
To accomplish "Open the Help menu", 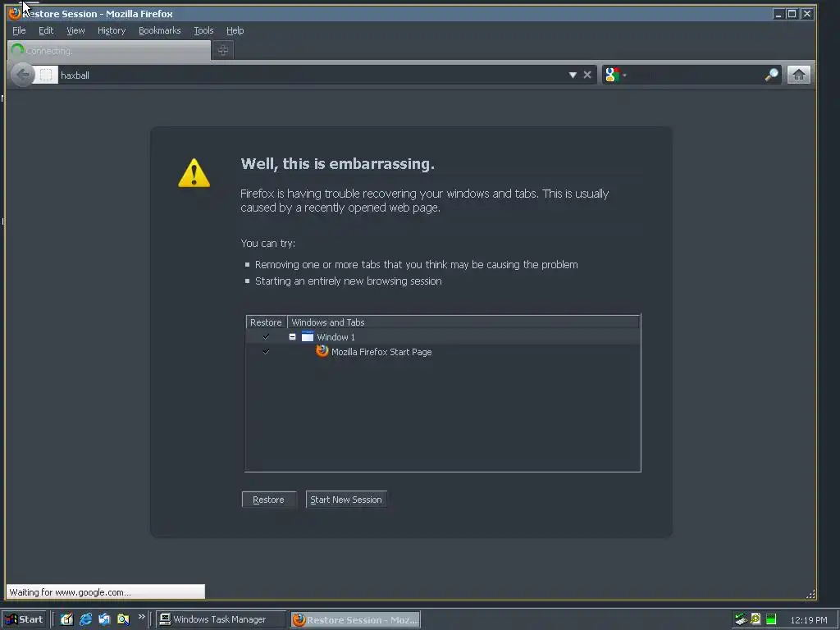I will tap(235, 30).
